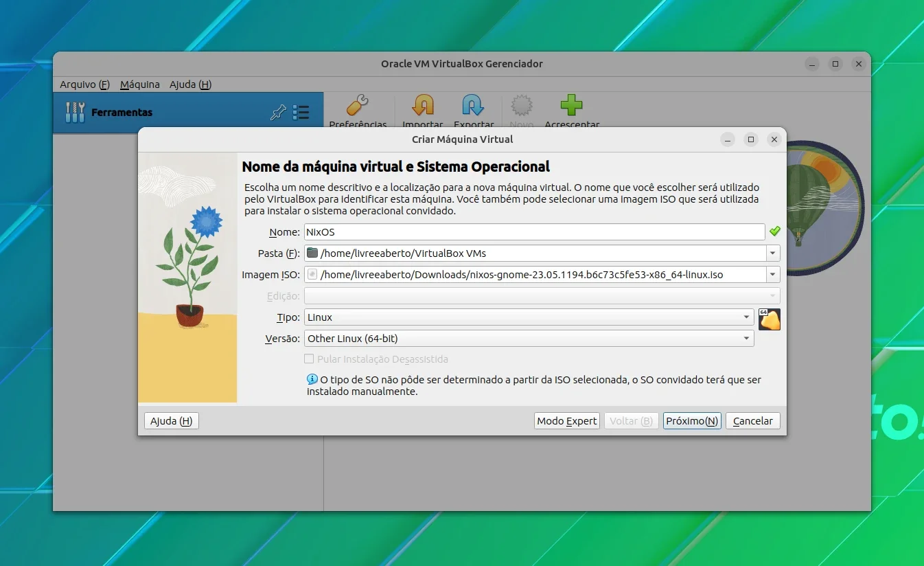Toggle the Pular Instalação Desassistida checkbox

(x=309, y=359)
